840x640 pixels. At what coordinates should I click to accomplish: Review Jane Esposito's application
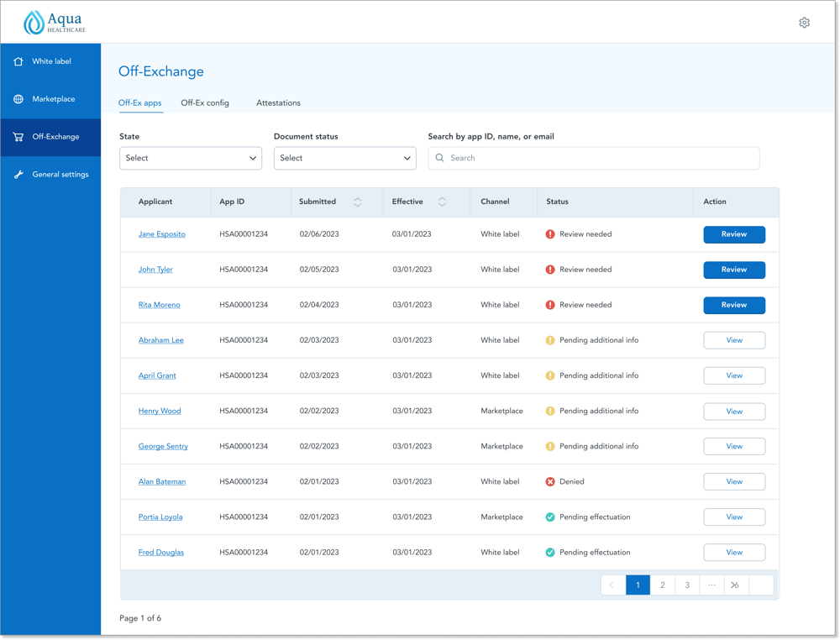(x=734, y=234)
